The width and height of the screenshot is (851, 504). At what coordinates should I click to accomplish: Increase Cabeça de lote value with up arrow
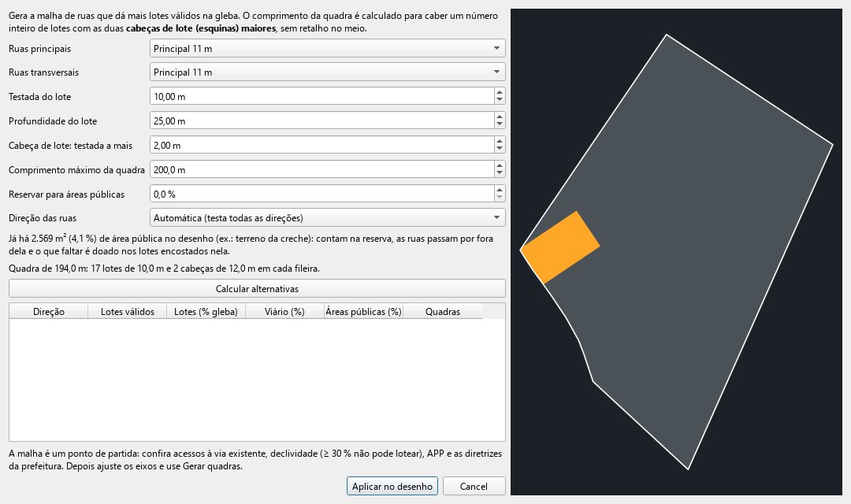[500, 141]
